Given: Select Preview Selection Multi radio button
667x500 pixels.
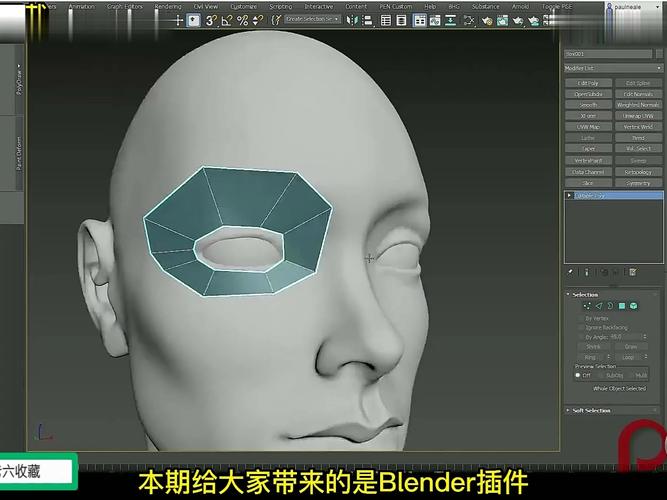Looking at the screenshot, I should (x=631, y=375).
